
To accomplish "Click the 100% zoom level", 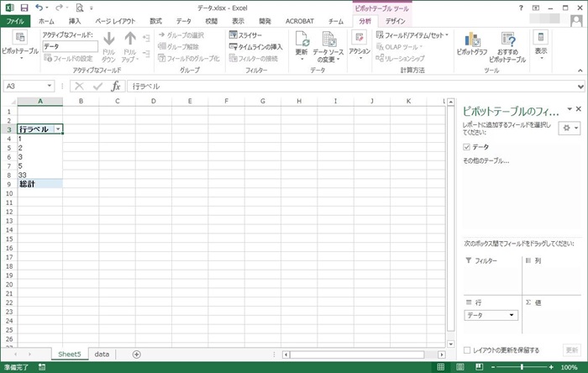I will [569, 367].
